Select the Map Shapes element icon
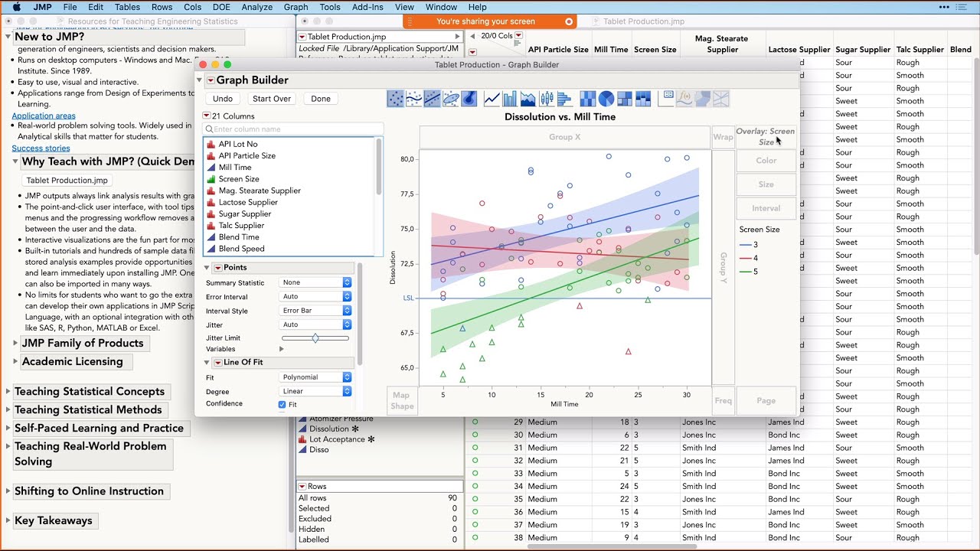This screenshot has height=551, width=980. point(703,99)
